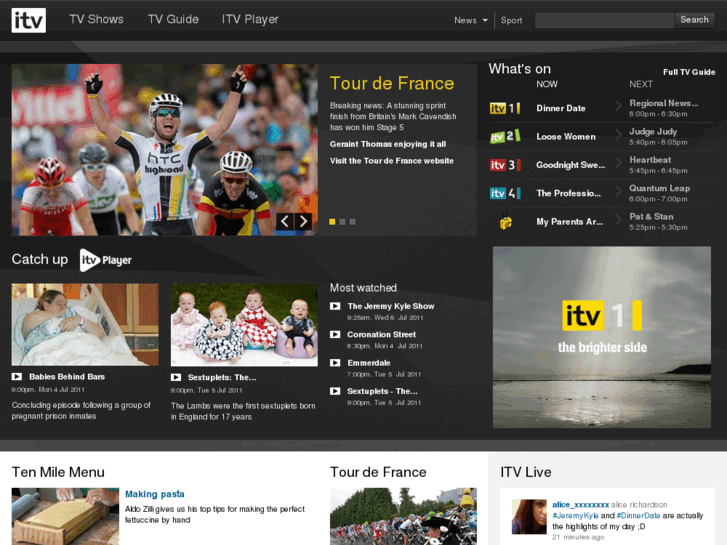
Task: Click the ITV2 channel logo
Action: coord(505,136)
